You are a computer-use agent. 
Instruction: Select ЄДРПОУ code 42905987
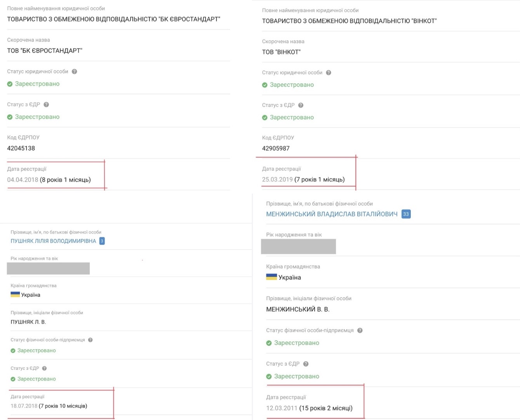276,148
